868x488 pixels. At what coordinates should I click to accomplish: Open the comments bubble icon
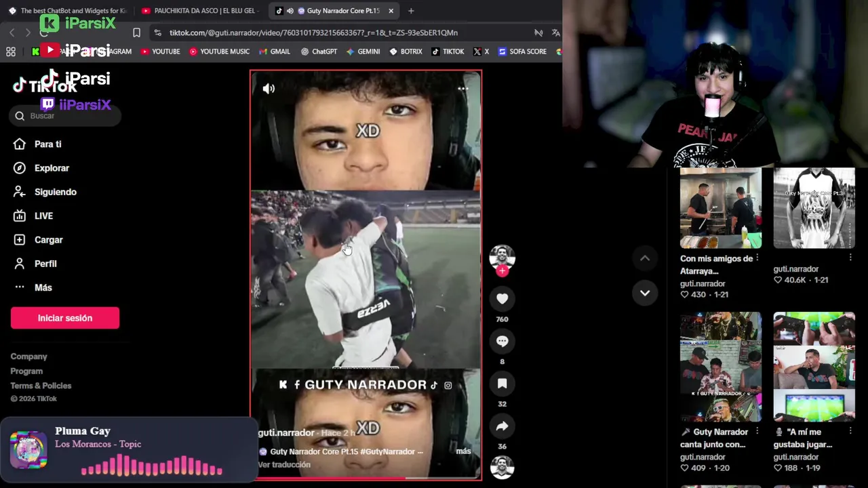[x=502, y=341]
